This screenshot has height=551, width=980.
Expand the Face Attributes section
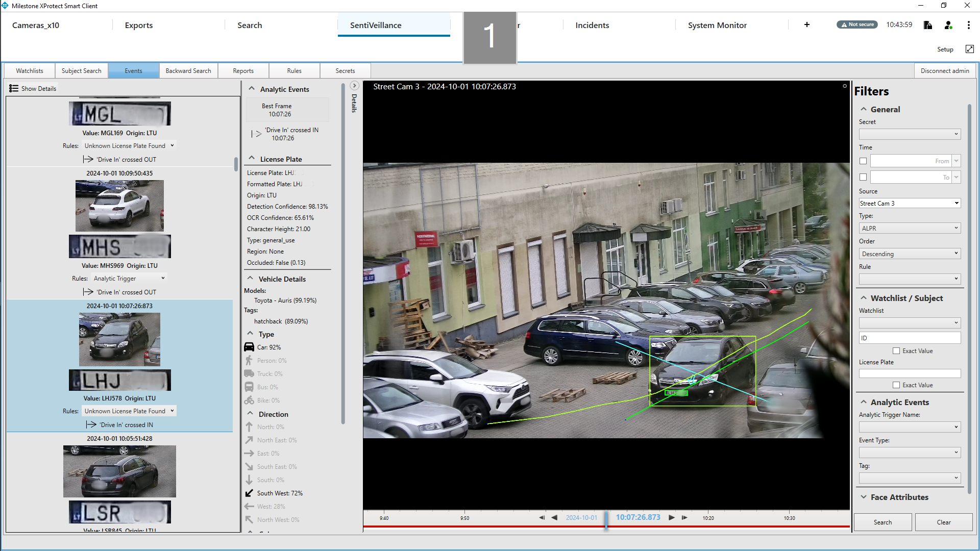(x=864, y=497)
